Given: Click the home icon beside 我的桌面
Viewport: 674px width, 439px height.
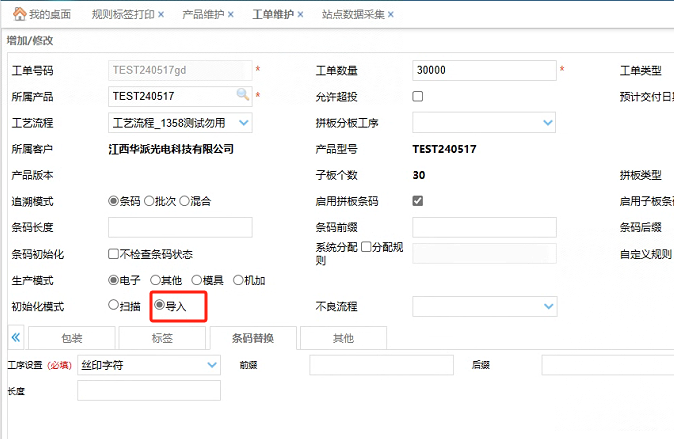Looking at the screenshot, I should [x=18, y=15].
